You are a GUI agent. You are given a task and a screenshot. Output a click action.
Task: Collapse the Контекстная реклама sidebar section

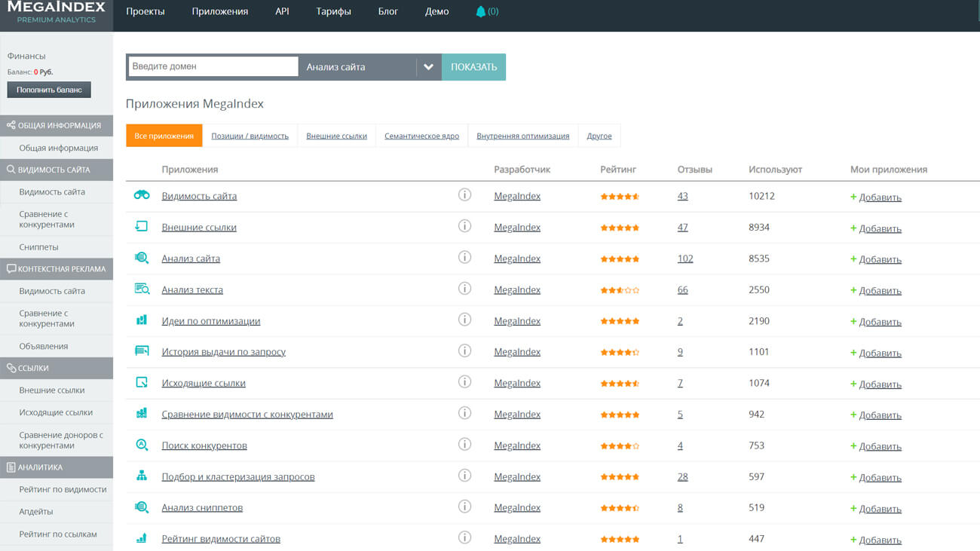click(57, 269)
